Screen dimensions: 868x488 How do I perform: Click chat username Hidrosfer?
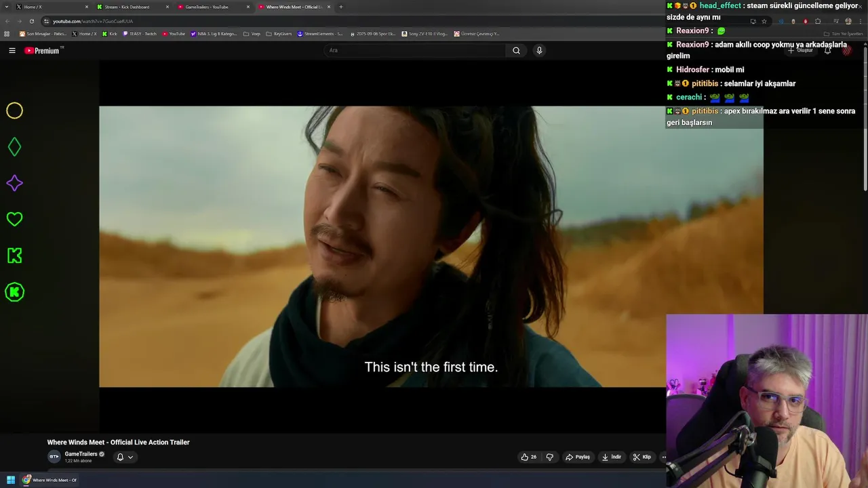point(692,70)
